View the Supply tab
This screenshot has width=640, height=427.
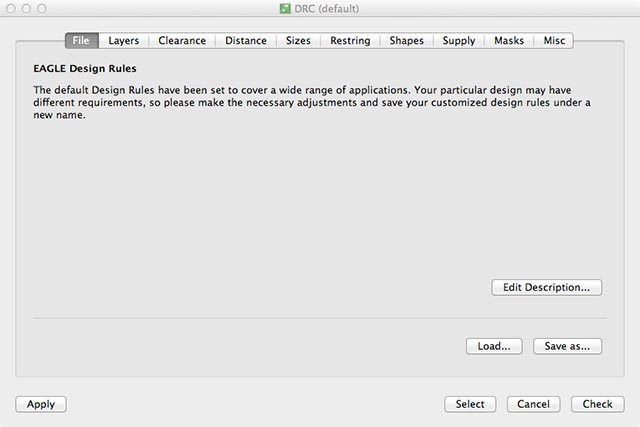pos(459,41)
